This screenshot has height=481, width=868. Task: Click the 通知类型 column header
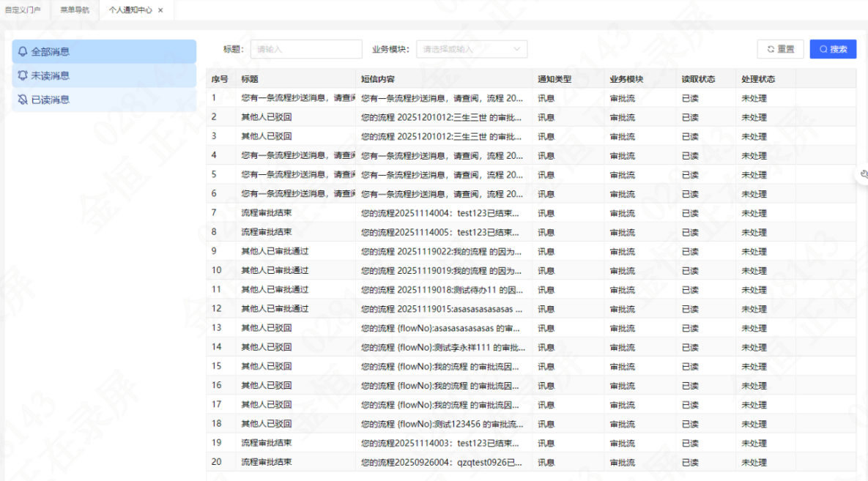[554, 79]
